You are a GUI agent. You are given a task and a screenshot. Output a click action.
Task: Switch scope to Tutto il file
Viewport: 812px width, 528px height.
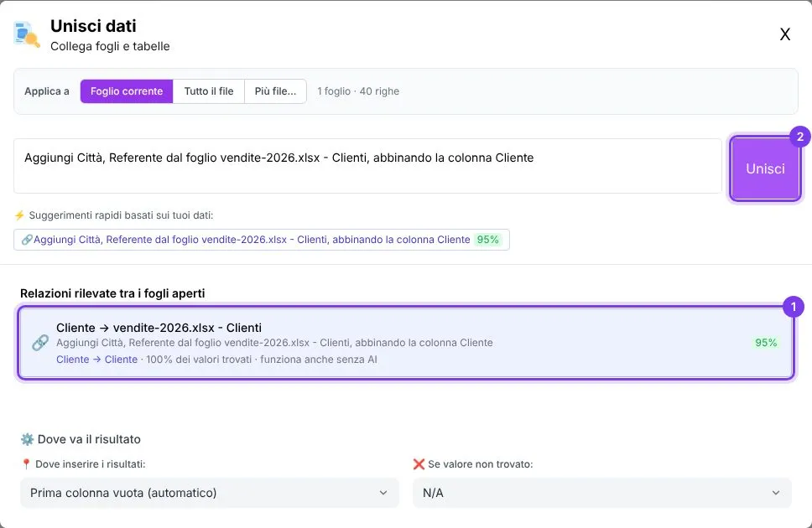click(x=209, y=91)
